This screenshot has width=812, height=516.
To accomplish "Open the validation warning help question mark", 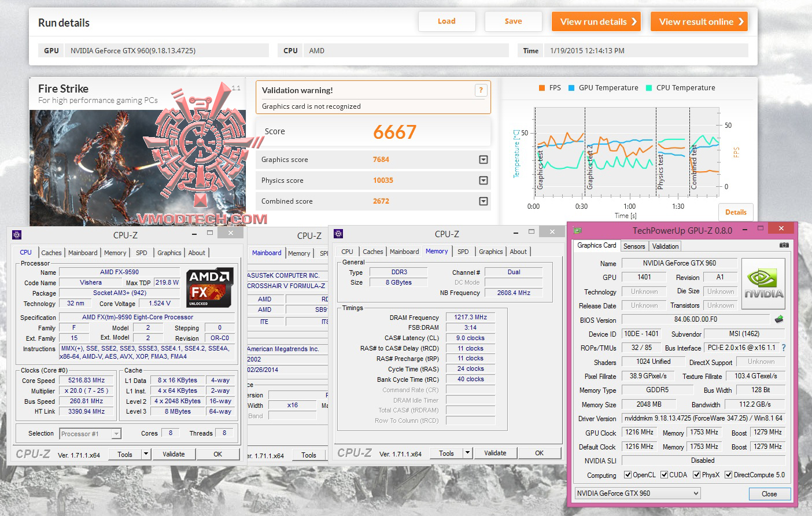I will (481, 90).
